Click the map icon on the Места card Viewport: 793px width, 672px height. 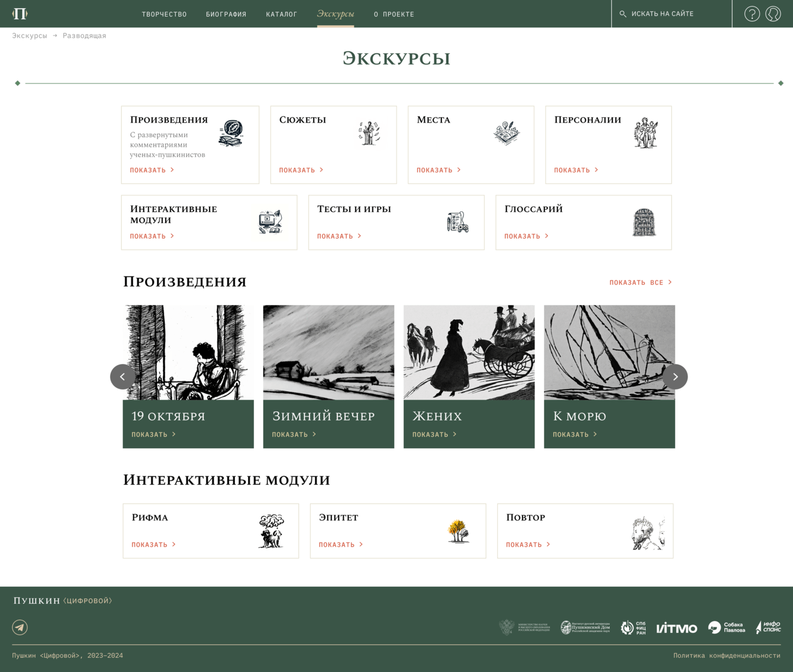(x=507, y=133)
